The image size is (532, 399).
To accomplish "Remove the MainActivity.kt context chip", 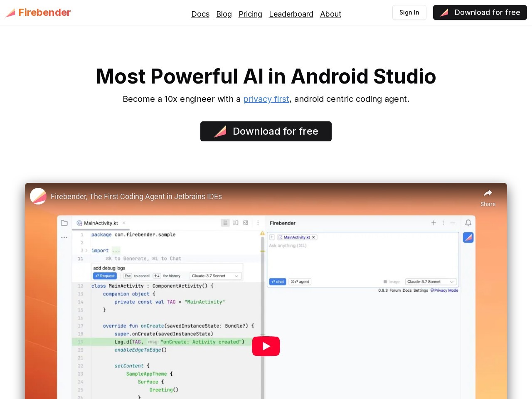I will pyautogui.click(x=314, y=237).
